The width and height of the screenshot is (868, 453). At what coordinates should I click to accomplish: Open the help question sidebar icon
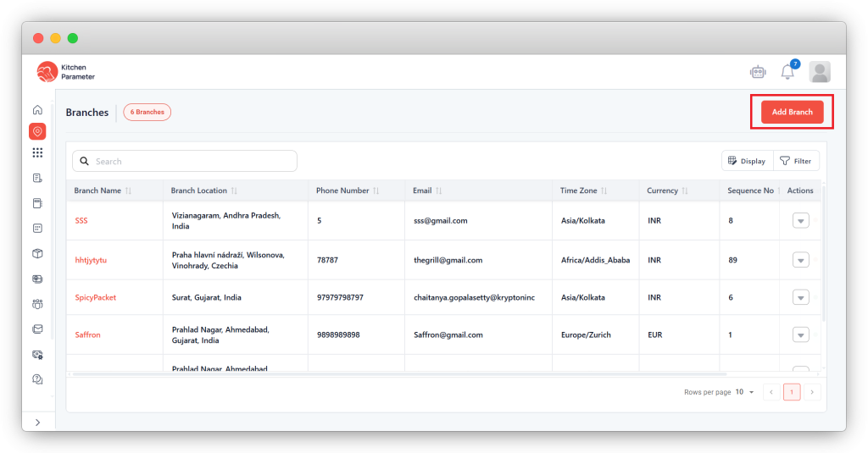[37, 379]
